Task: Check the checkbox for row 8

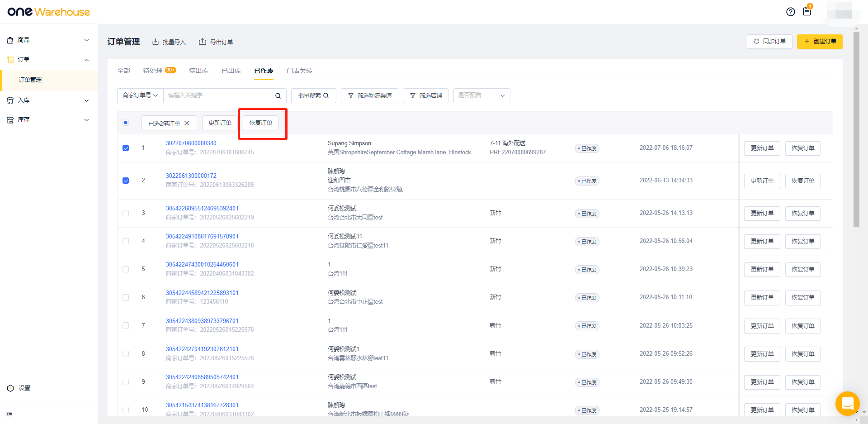Action: [126, 354]
